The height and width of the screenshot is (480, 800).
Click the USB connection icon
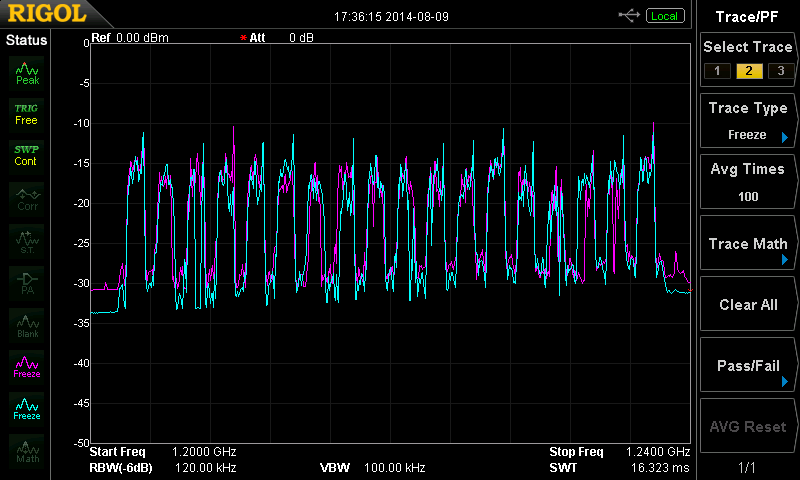tap(629, 16)
